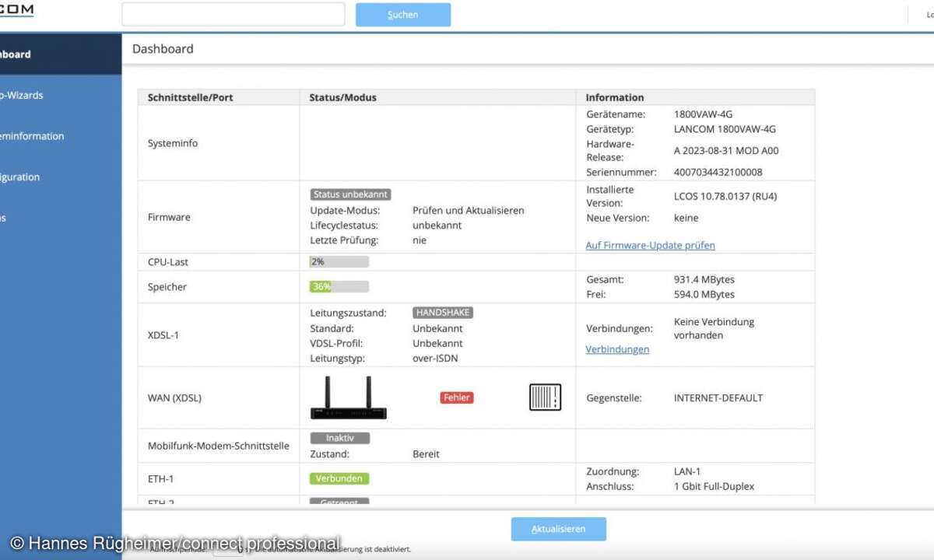Click the red Fehler status badge

[457, 397]
